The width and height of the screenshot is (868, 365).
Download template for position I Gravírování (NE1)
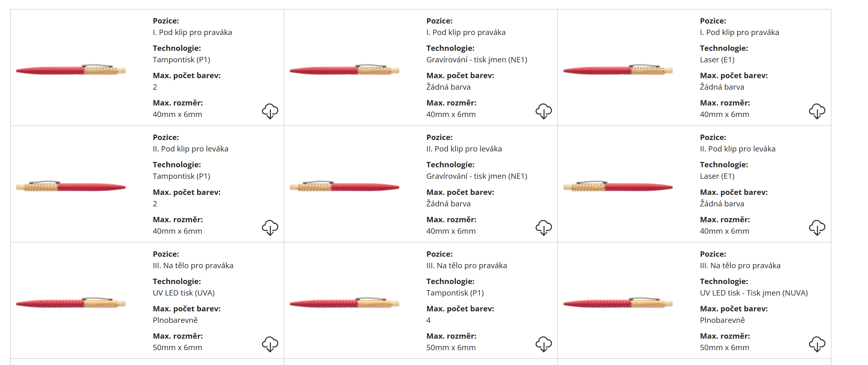click(x=543, y=111)
